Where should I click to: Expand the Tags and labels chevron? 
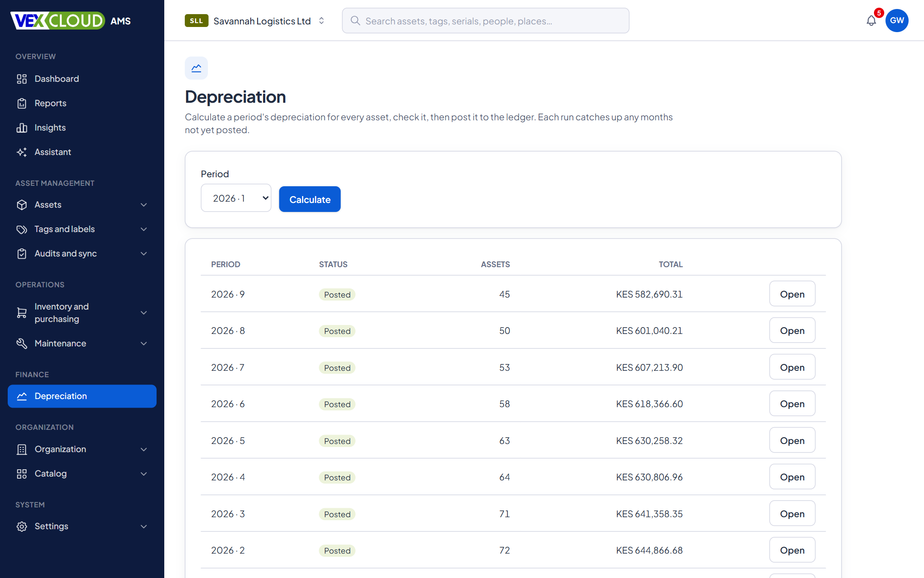[144, 229]
